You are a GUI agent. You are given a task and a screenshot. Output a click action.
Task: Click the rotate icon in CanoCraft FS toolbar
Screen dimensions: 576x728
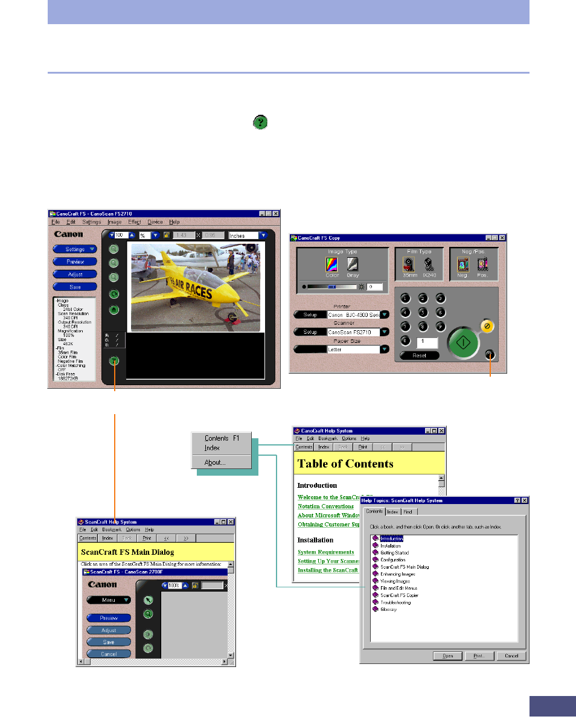coord(114,294)
